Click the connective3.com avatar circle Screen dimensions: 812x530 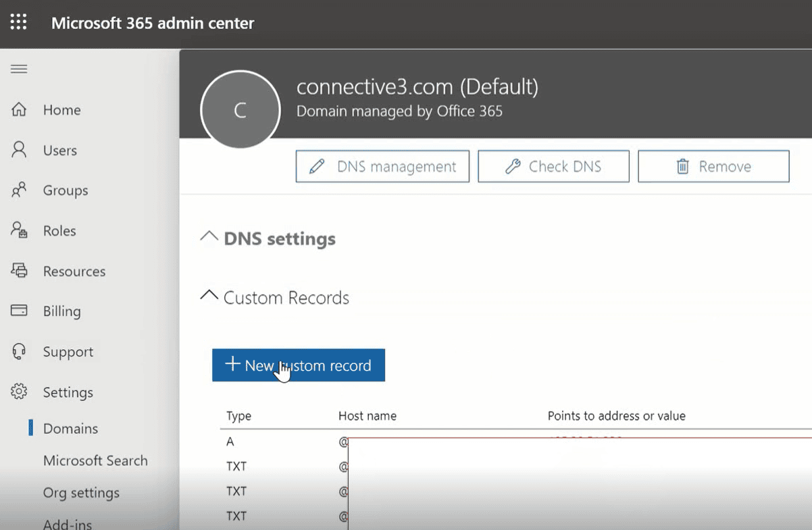click(240, 110)
